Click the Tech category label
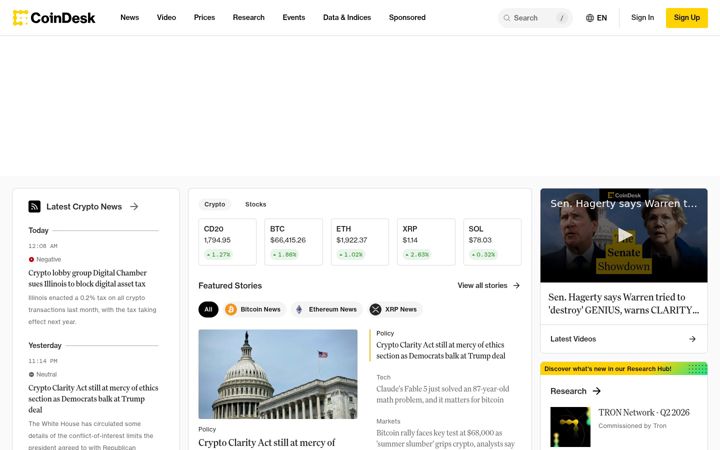The width and height of the screenshot is (720, 450). pos(383,377)
